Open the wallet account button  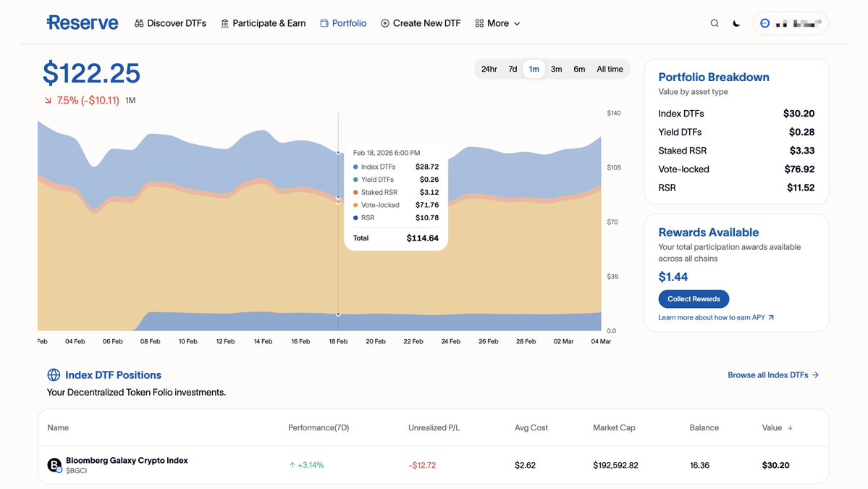pyautogui.click(x=791, y=23)
